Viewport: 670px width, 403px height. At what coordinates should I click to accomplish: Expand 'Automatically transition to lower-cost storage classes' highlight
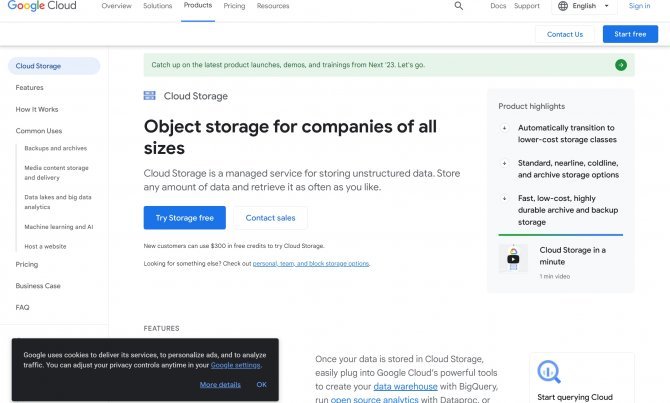[x=505, y=128]
